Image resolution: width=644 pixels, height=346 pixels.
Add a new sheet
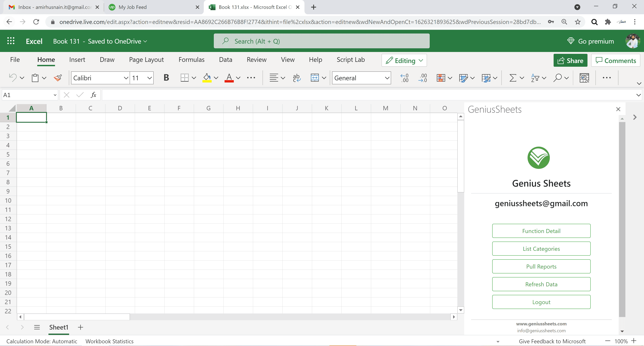coord(80,327)
